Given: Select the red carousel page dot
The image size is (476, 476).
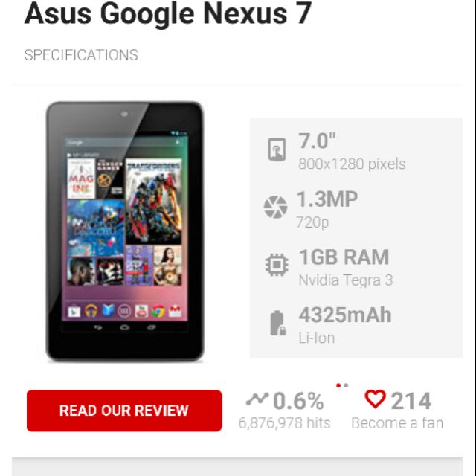Looking at the screenshot, I should coord(338,385).
